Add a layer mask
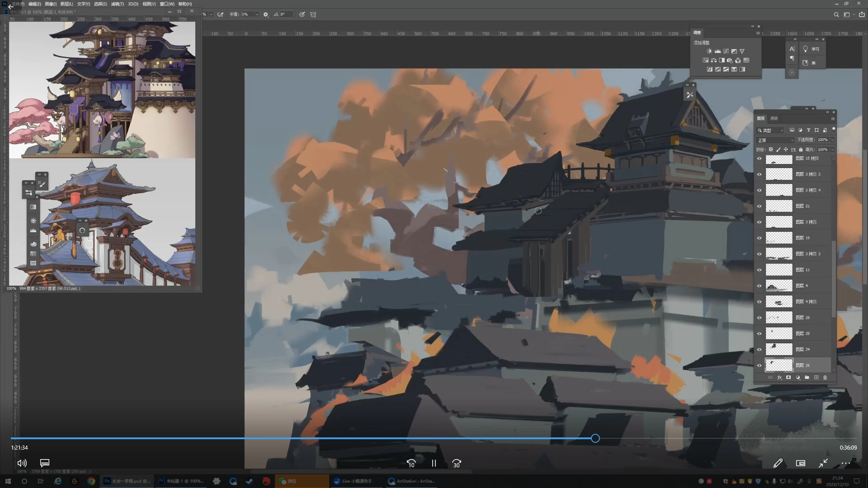Screen dimensions: 868x488 (788, 377)
